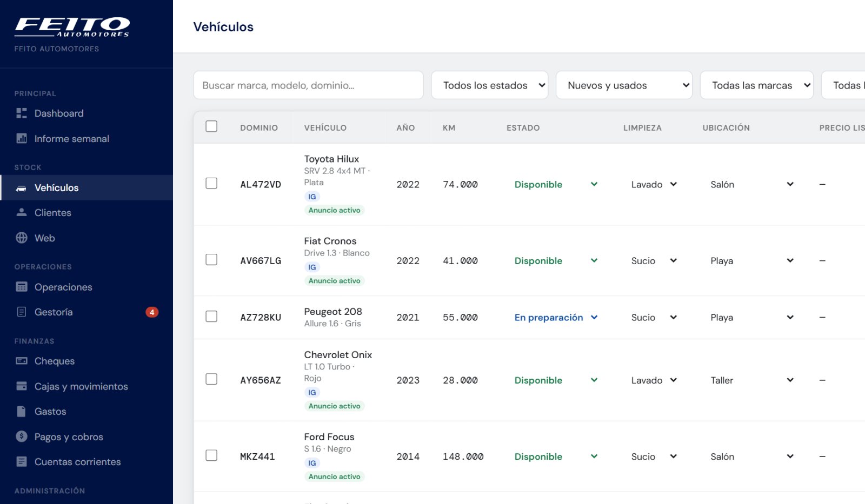Click the IG tag on Fiat Cronos
Image resolution: width=865 pixels, height=504 pixels.
click(312, 267)
